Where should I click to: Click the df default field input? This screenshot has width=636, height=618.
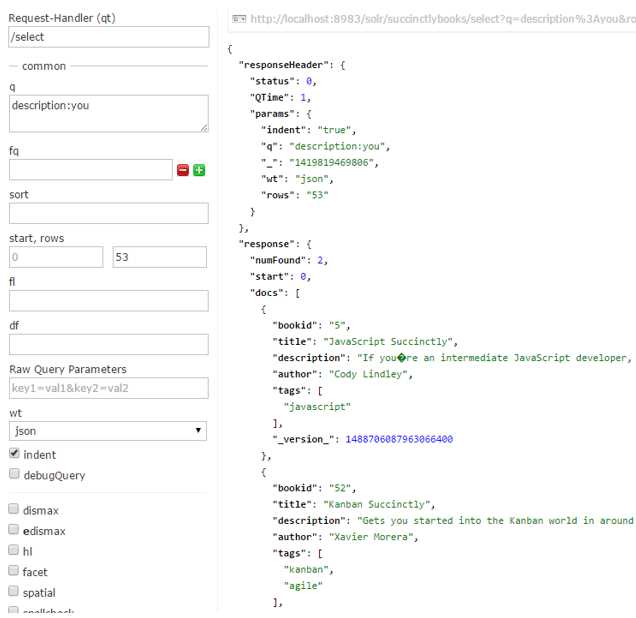[x=109, y=345]
